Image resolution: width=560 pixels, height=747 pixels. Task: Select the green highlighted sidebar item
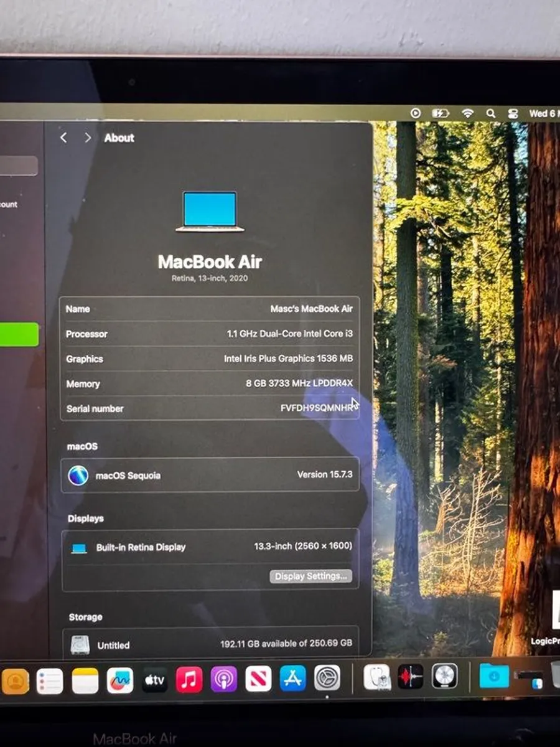(x=19, y=334)
